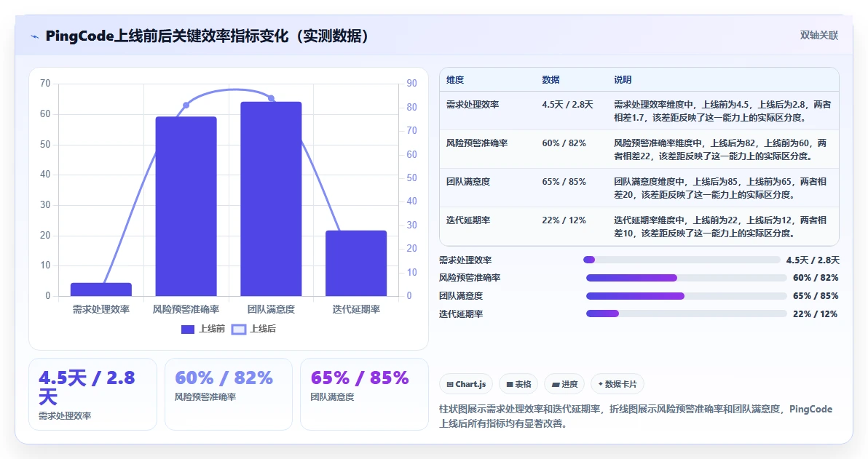Click description mentioning 两者相差10
This screenshot has height=459, width=868.
(x=720, y=227)
